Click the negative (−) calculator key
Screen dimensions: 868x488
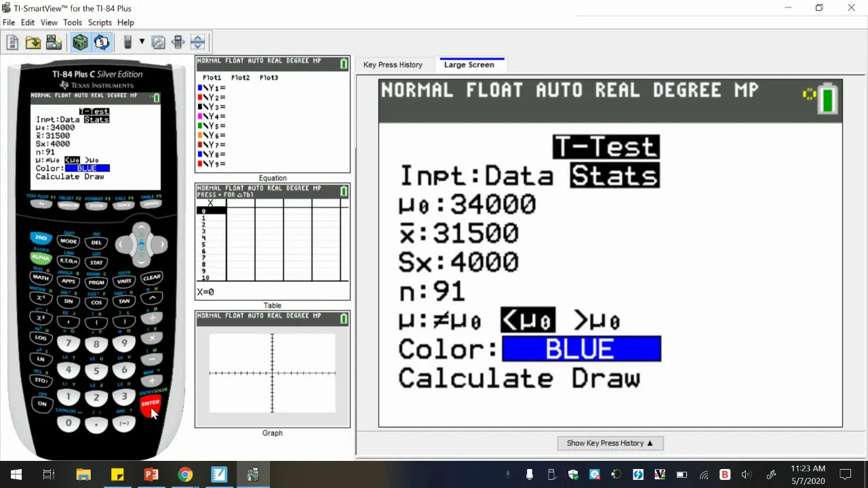(124, 423)
